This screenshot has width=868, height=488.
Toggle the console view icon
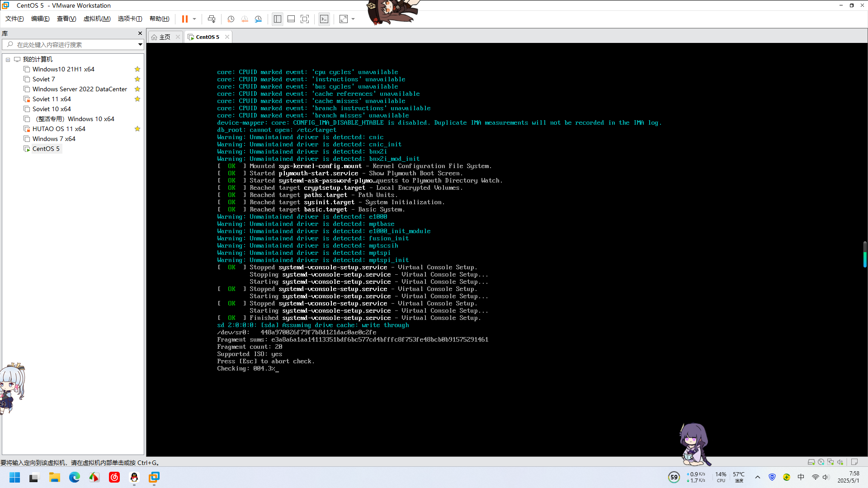[324, 19]
